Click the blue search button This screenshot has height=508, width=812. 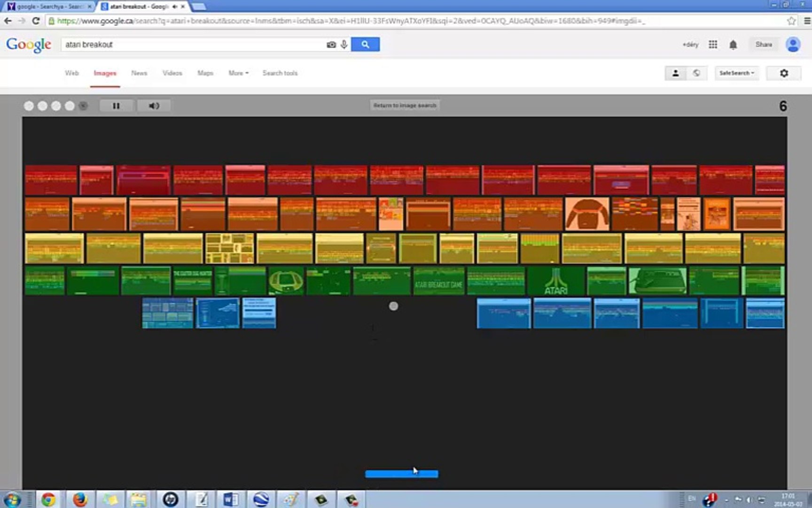tap(365, 44)
